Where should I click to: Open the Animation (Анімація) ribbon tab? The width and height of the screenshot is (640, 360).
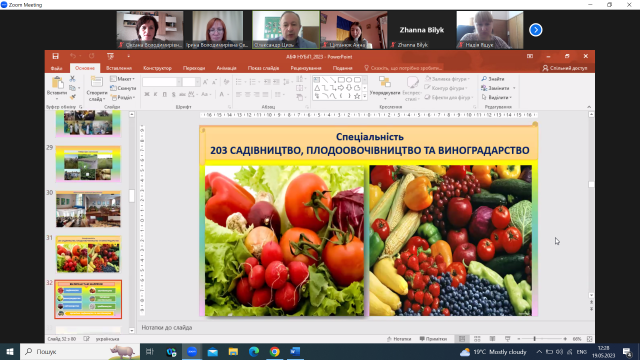(x=226, y=68)
